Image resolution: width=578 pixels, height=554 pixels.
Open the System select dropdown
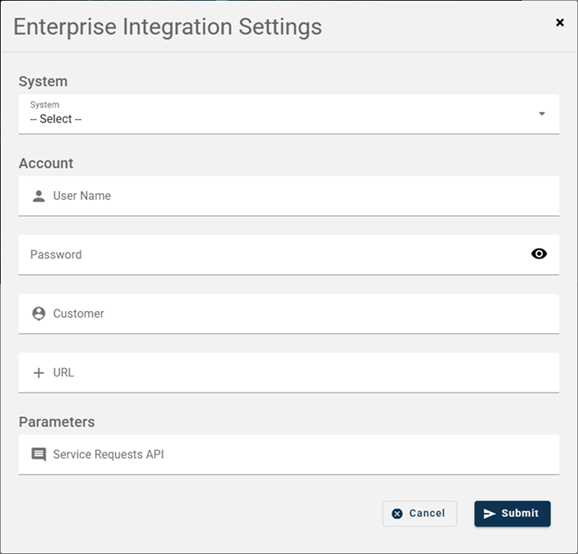289,114
